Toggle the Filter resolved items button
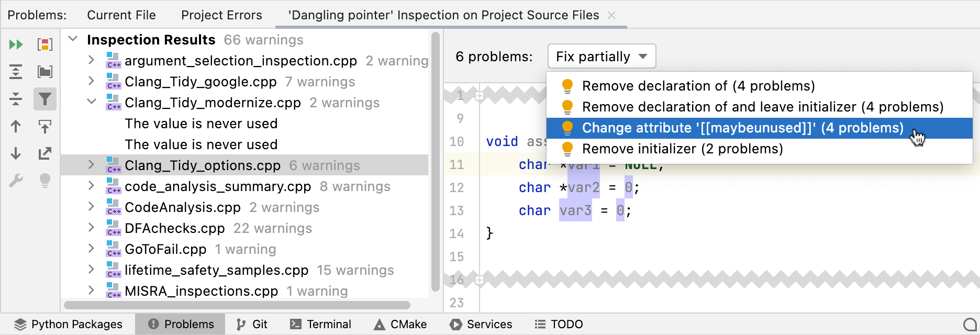The image size is (980, 335). pyautogui.click(x=45, y=99)
